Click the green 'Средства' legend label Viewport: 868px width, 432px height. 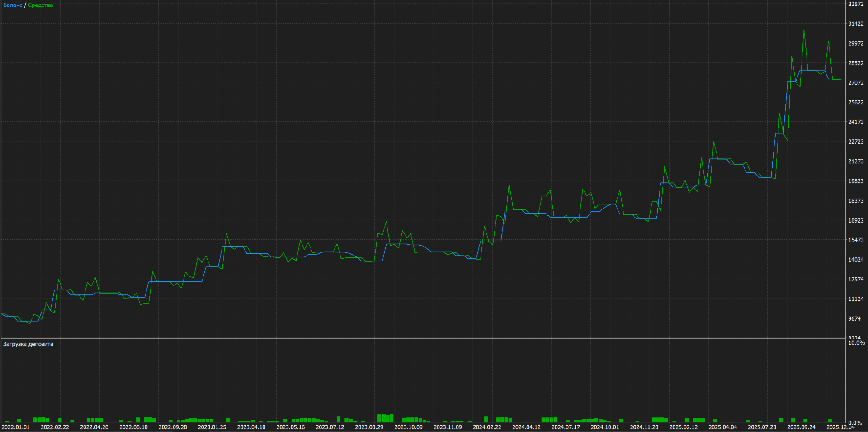pyautogui.click(x=41, y=5)
